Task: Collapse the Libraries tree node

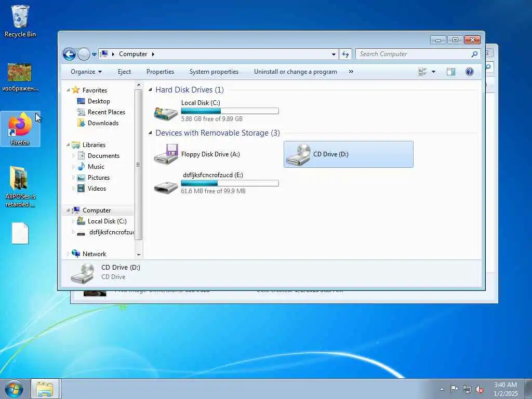Action: click(68, 145)
